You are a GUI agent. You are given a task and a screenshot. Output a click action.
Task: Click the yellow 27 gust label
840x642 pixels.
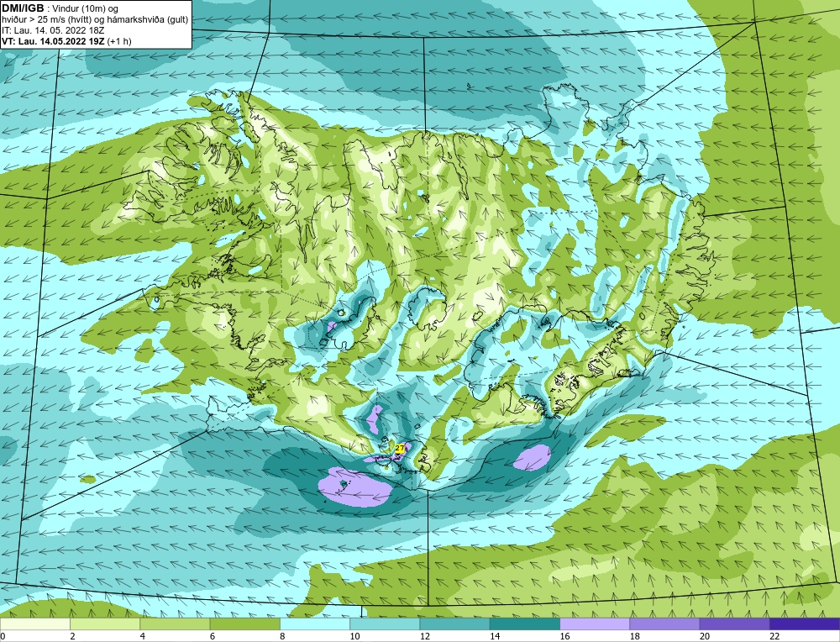coord(400,448)
